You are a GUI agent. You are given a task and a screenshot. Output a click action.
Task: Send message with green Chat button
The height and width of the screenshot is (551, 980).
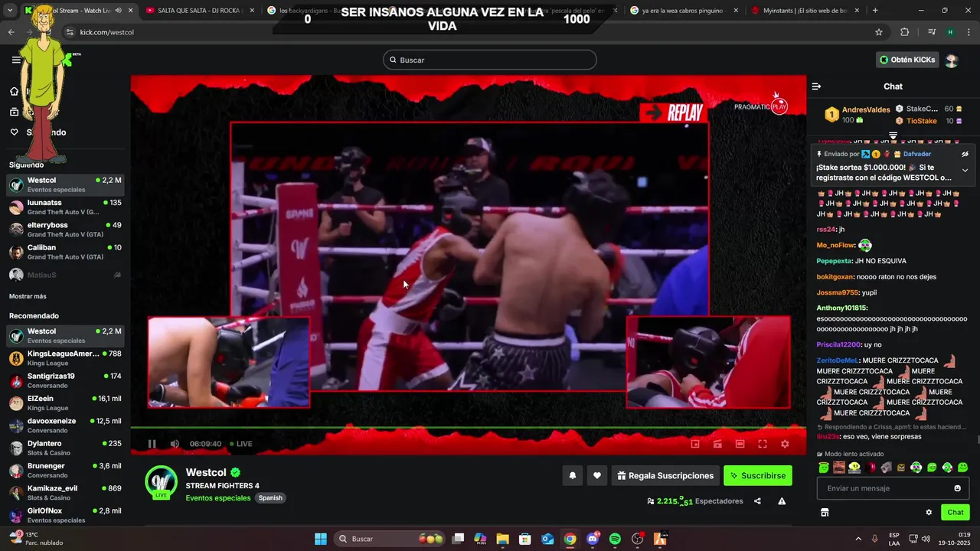click(955, 513)
